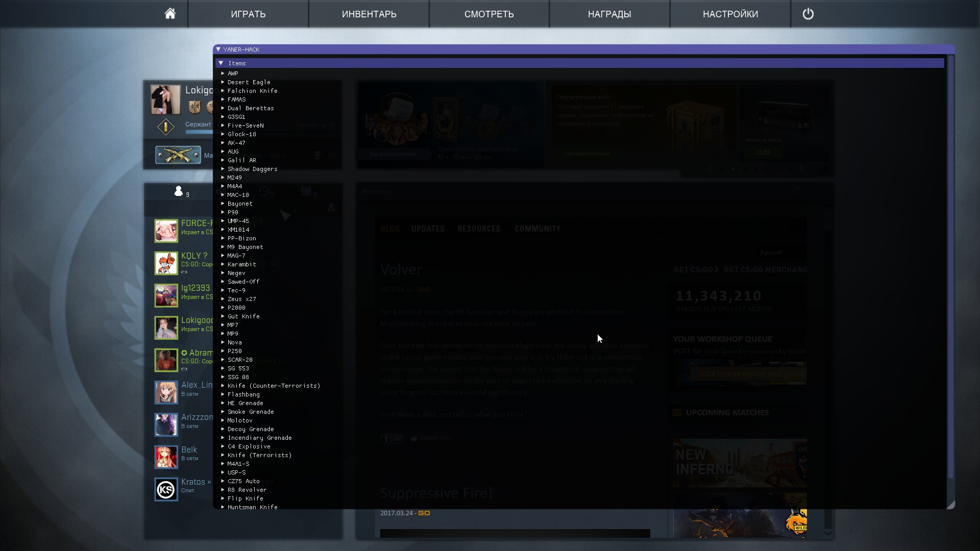Click the KQLY friend avatar icon
980x551 pixels.
click(x=166, y=263)
